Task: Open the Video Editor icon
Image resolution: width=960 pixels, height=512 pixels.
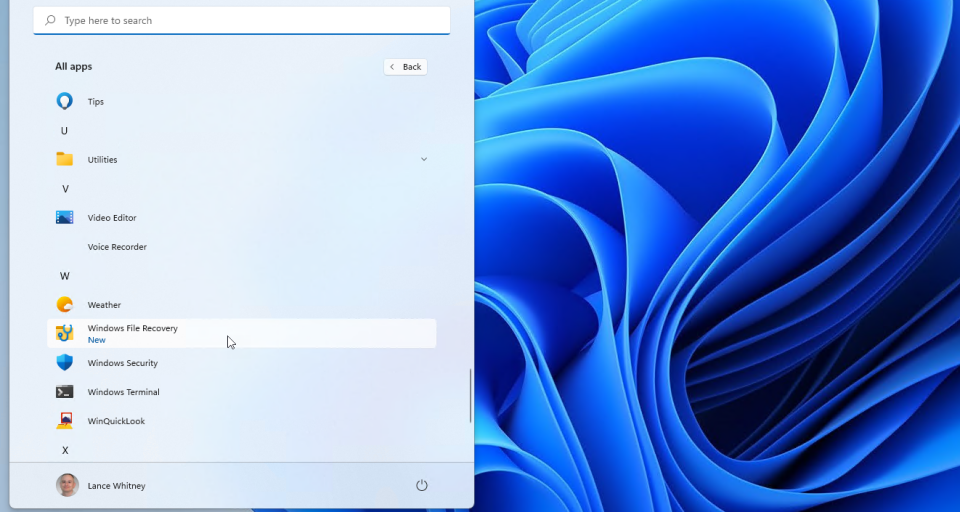Action: pyautogui.click(x=64, y=217)
